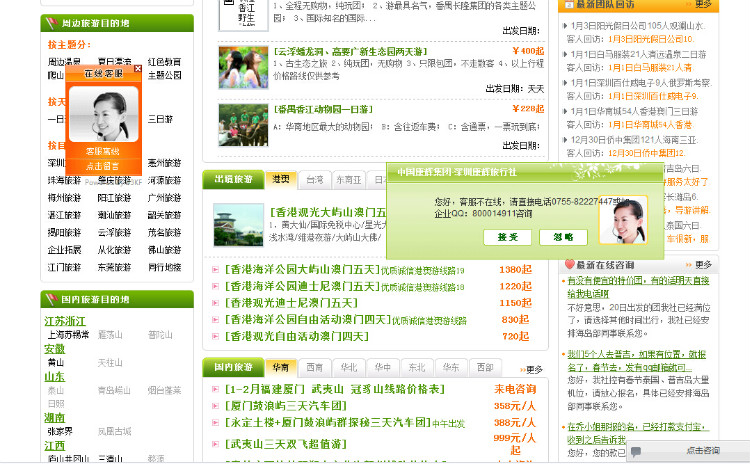
Task: Open 红色教育 theme link
Action: point(165,62)
